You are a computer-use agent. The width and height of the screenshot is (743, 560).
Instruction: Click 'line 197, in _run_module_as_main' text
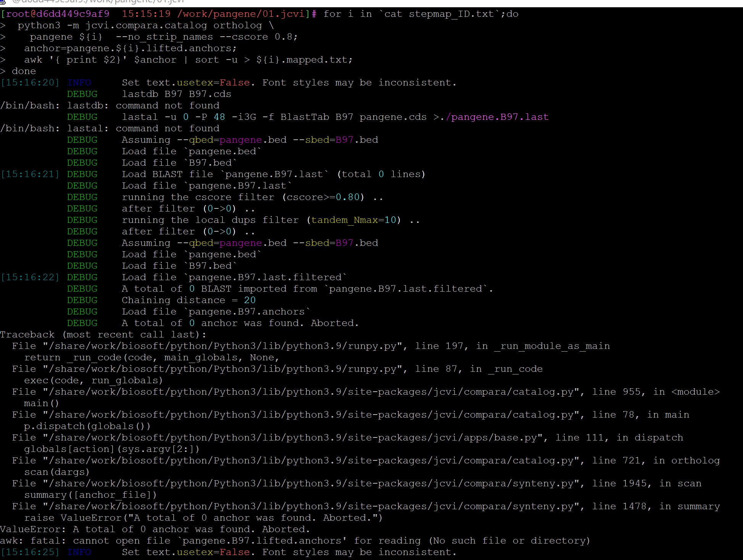[513, 346]
